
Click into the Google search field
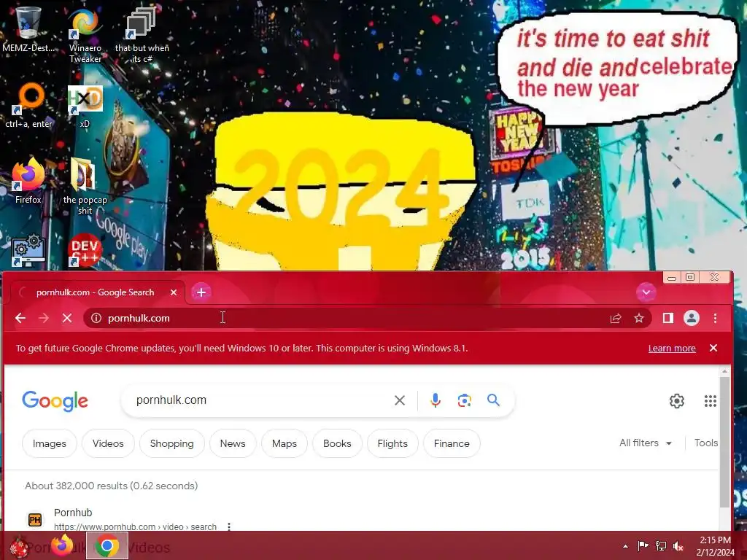point(260,400)
